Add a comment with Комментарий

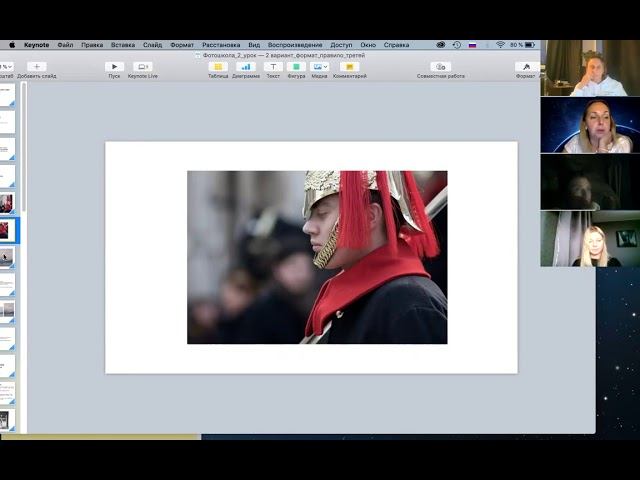(x=350, y=67)
